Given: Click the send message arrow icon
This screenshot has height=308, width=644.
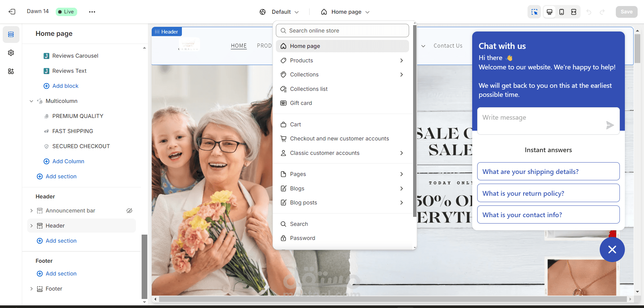Looking at the screenshot, I should click(610, 125).
